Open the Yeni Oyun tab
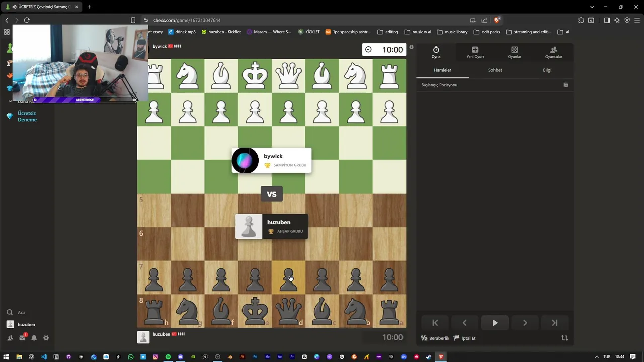 pos(475,52)
